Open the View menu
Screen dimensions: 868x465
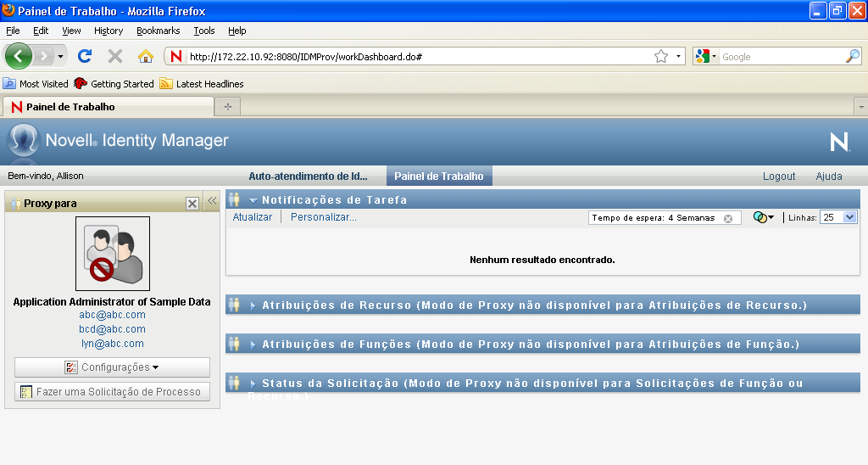[x=71, y=31]
